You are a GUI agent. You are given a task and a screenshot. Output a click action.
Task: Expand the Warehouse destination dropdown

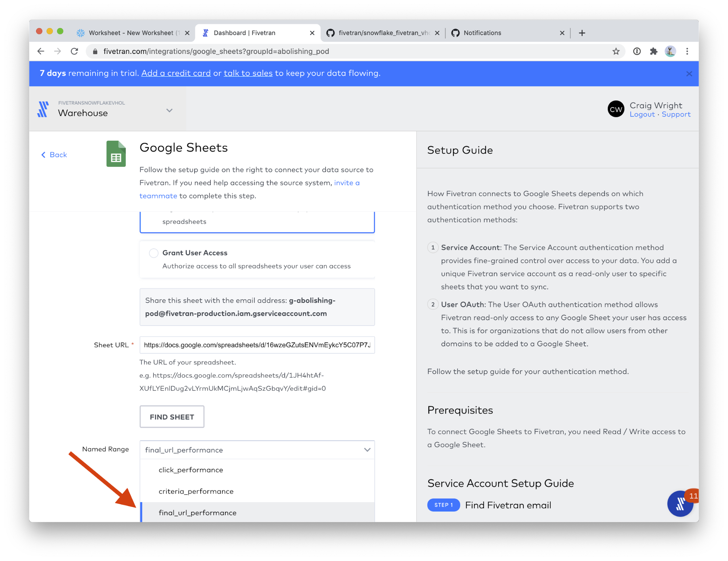(169, 110)
